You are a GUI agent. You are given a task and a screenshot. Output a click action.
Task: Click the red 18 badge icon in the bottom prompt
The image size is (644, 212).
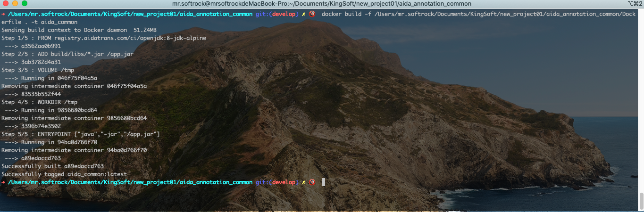[312, 182]
